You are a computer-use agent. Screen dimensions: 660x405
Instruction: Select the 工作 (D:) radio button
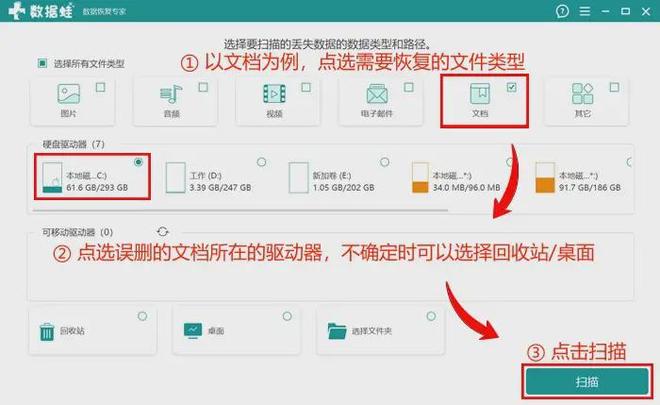pyautogui.click(x=261, y=162)
